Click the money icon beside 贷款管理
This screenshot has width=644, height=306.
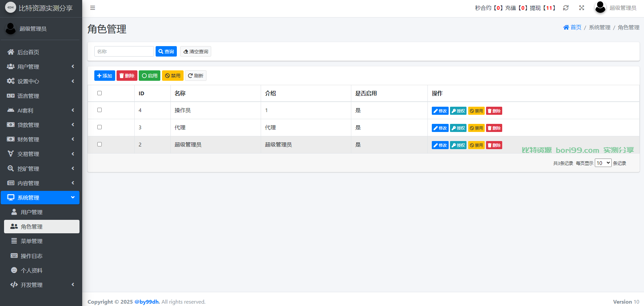pyautogui.click(x=11, y=125)
